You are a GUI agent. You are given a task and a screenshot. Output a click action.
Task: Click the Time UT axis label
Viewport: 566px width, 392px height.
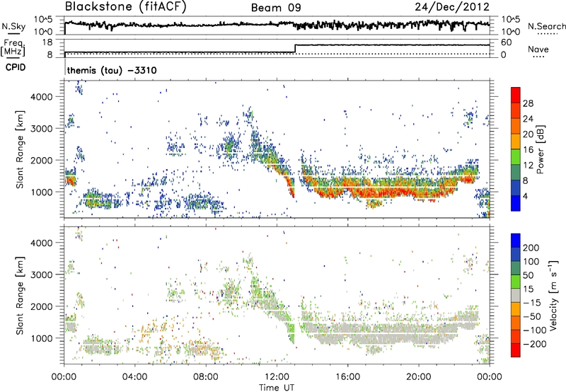tap(277, 388)
